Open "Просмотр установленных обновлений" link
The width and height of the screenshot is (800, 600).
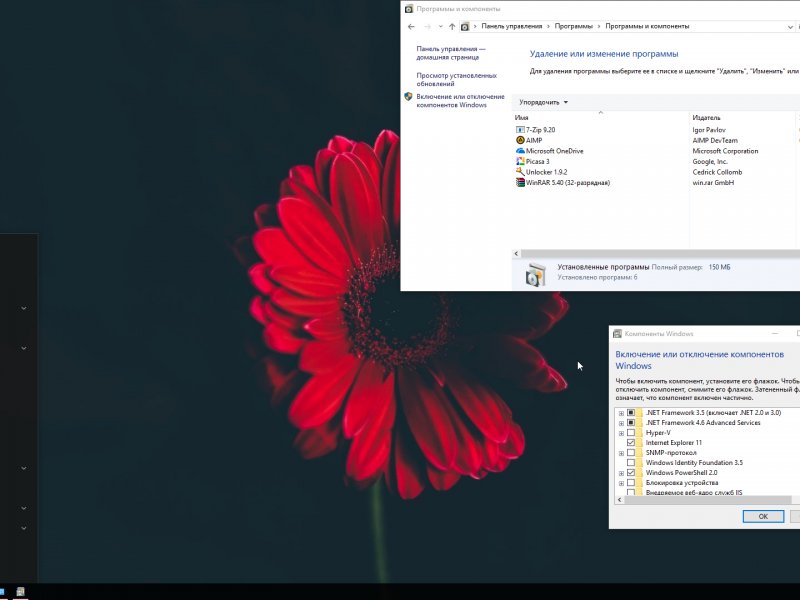456,80
